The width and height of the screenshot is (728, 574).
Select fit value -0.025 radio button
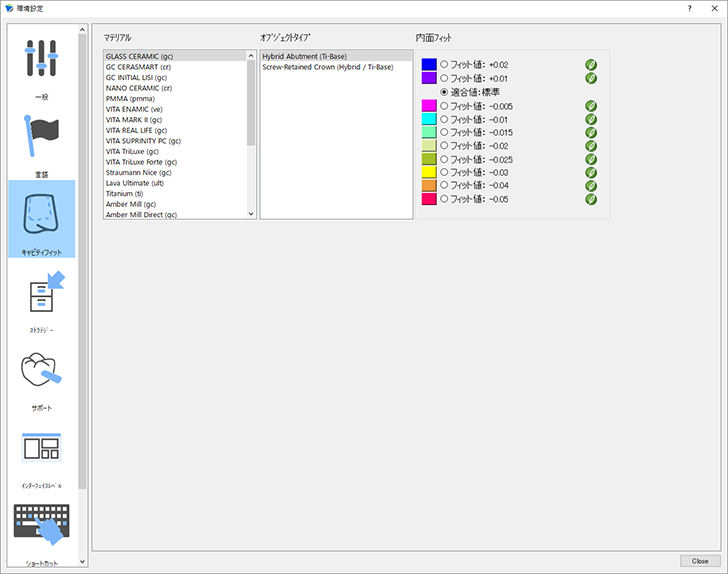444,159
